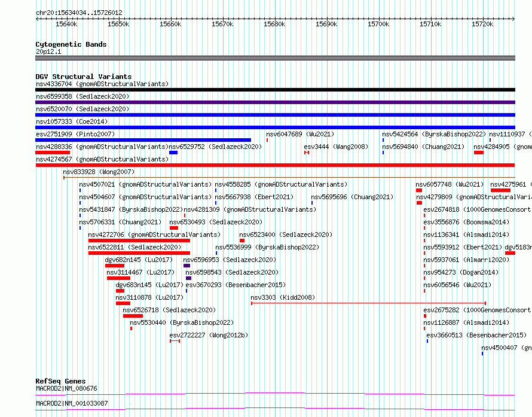Viewport: 532px width, 417px height.
Task: Click nsv3110878 (Lu2017) label
Action: tap(149, 297)
